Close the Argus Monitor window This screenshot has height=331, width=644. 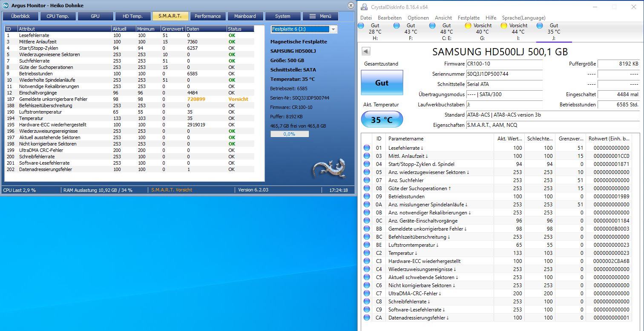click(x=351, y=6)
